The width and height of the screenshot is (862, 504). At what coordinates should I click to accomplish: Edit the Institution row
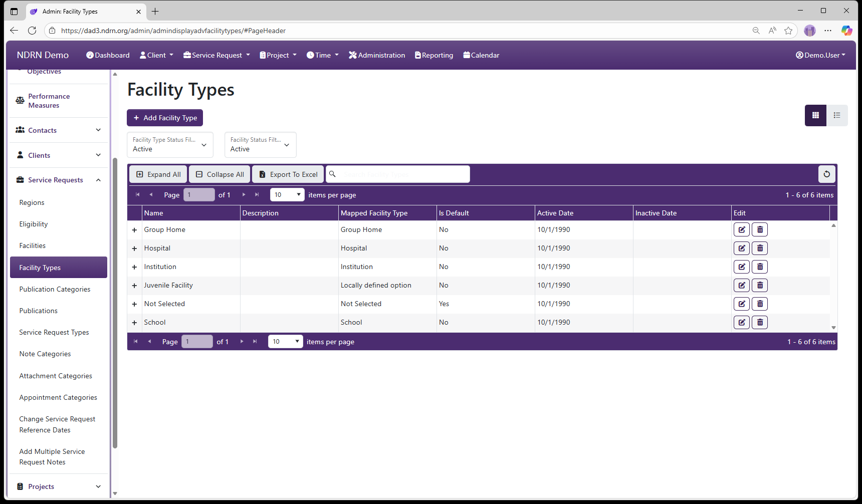742,267
